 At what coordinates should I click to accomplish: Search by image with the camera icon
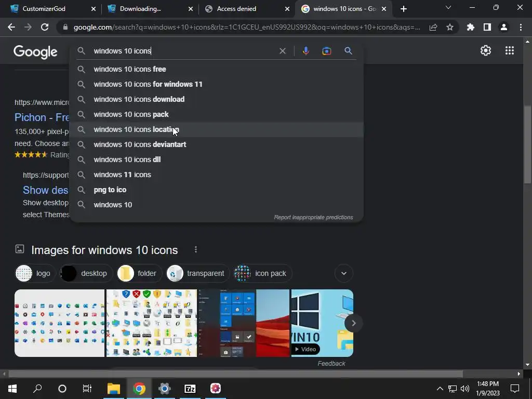(x=326, y=51)
